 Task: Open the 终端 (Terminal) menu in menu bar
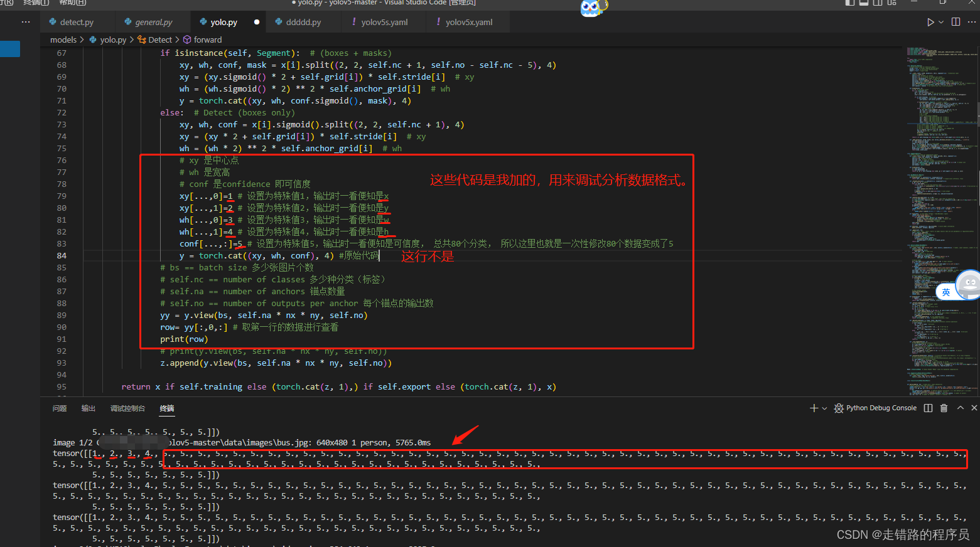(36, 3)
